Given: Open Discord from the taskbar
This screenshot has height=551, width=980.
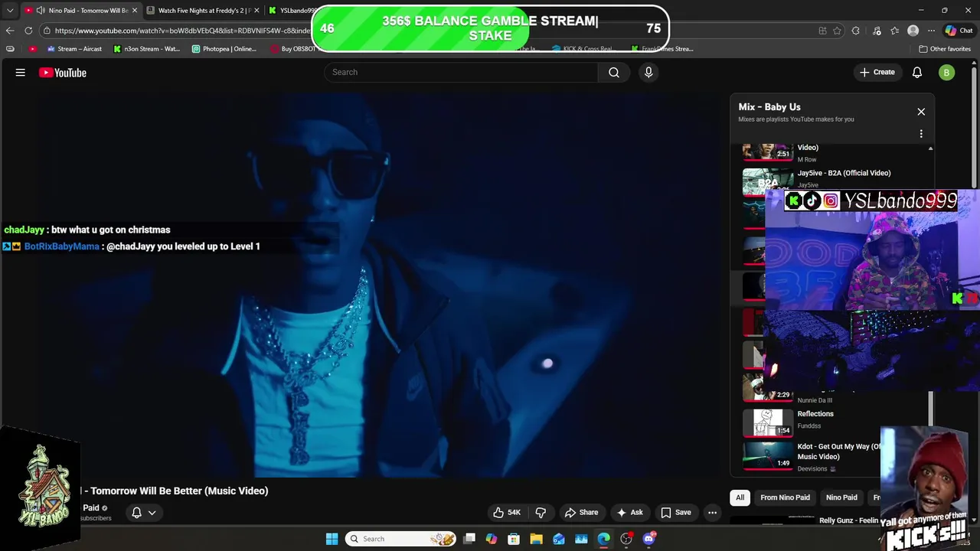Looking at the screenshot, I should [x=649, y=539].
